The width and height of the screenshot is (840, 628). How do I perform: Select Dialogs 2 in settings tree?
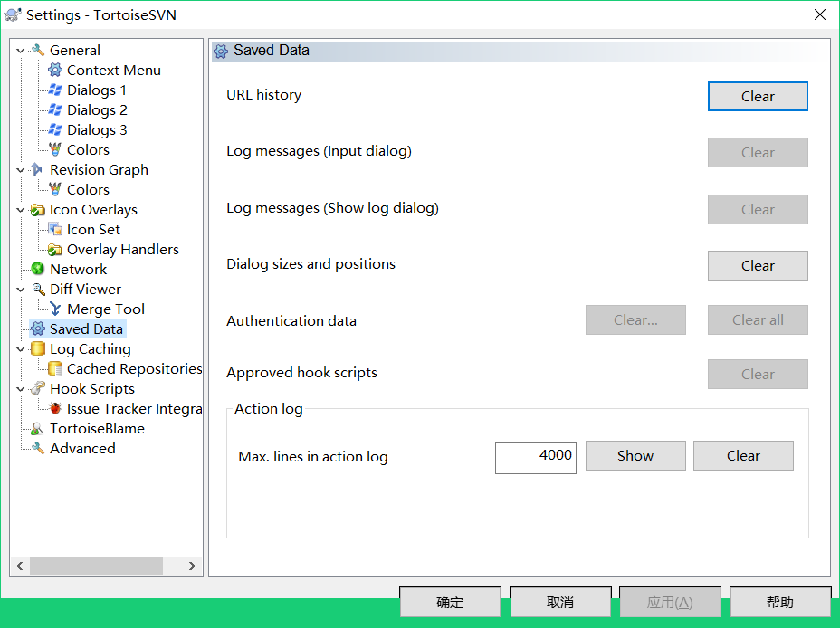97,109
